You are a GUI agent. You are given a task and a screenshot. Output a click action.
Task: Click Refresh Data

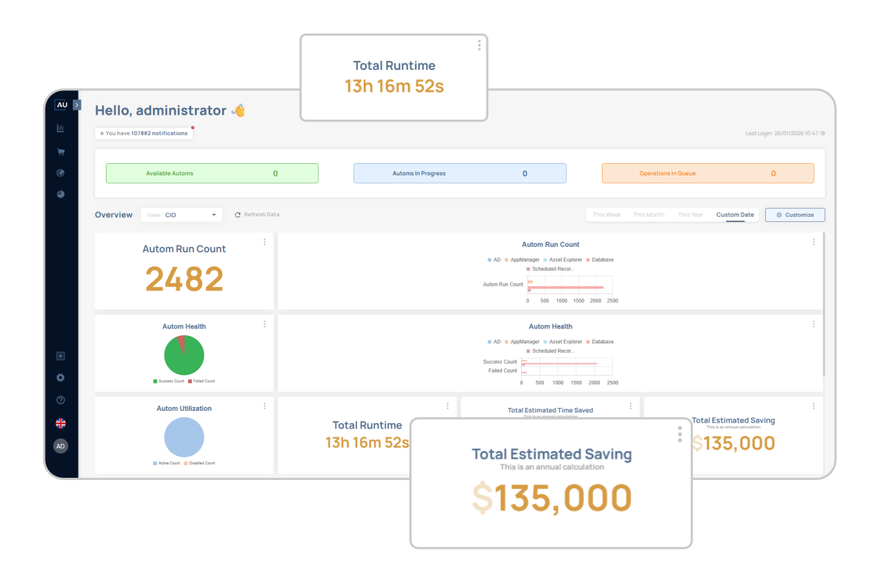point(257,215)
